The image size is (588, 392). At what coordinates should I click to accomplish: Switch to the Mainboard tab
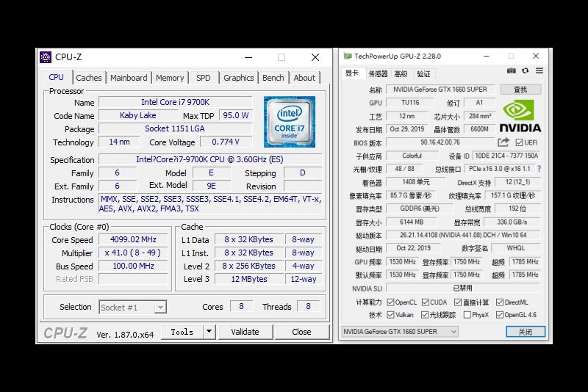pos(129,78)
